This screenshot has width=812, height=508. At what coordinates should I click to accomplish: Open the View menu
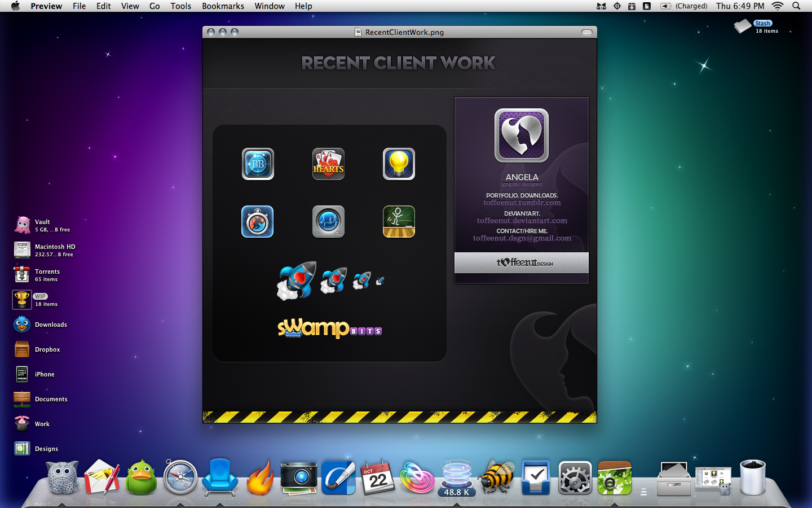tap(130, 6)
